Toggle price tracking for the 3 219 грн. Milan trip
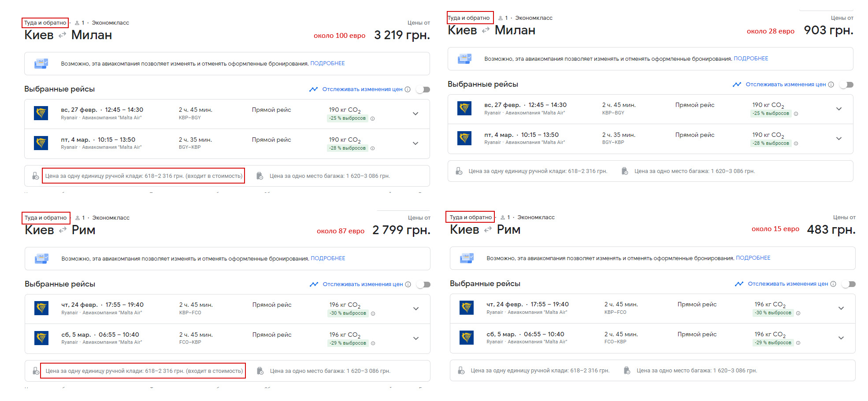Viewport: 868px width, 401px height. tap(423, 89)
